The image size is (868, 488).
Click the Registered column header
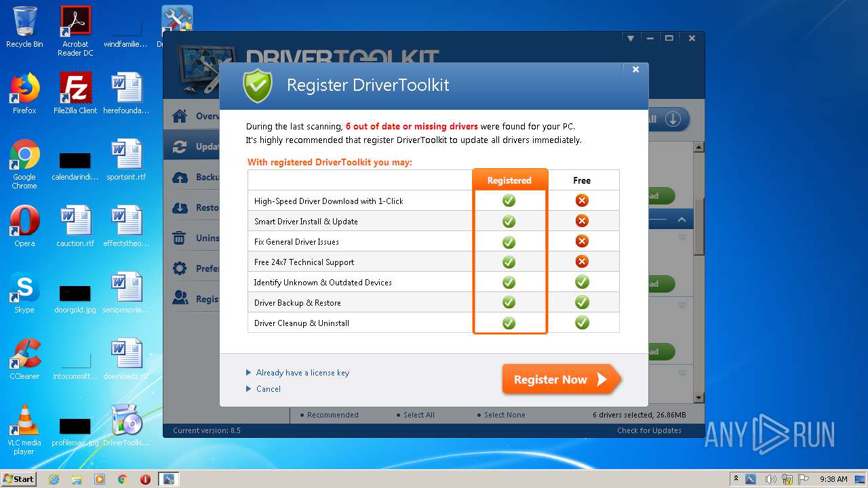point(509,180)
